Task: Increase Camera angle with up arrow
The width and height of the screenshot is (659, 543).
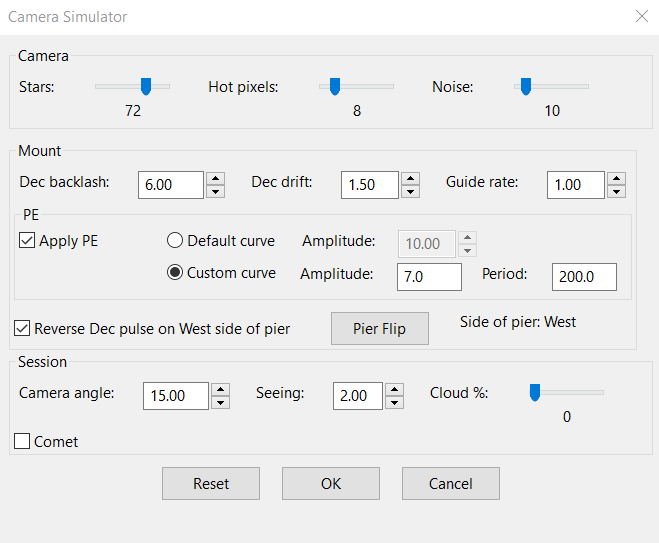Action: [x=220, y=389]
